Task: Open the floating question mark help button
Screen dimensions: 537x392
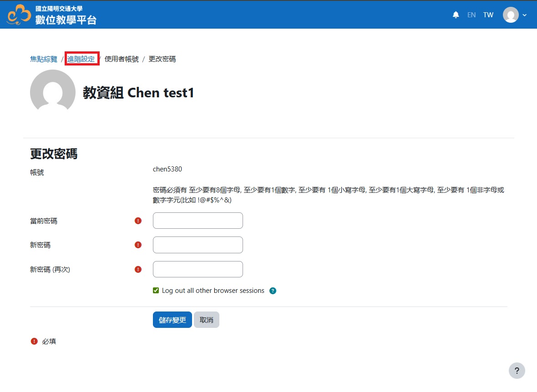Action: pos(517,371)
